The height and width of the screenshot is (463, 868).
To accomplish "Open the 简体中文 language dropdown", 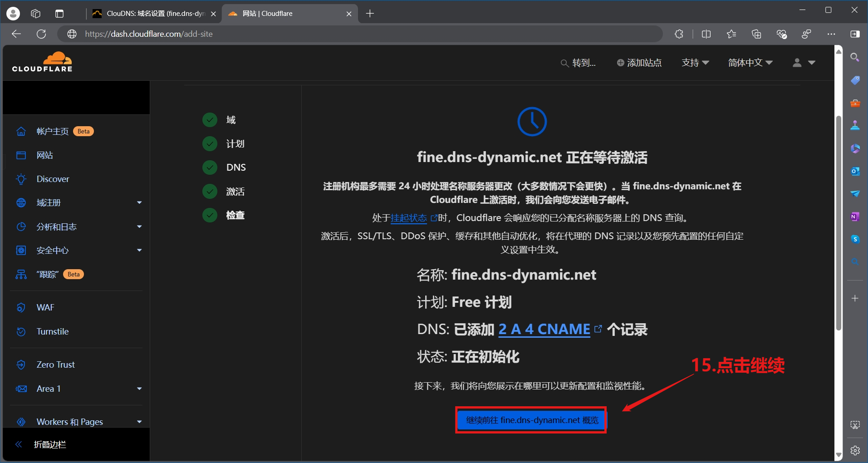I will click(x=750, y=63).
